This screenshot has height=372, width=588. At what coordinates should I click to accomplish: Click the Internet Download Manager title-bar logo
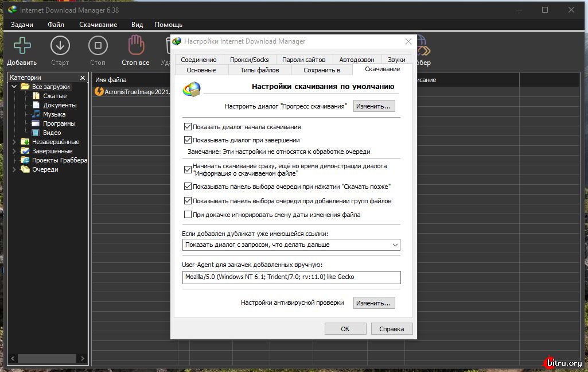[x=13, y=10]
